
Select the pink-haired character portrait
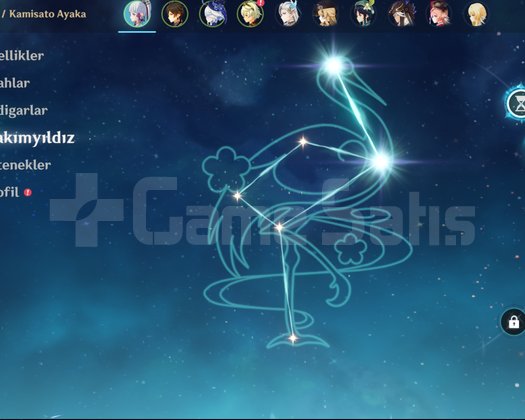point(439,14)
